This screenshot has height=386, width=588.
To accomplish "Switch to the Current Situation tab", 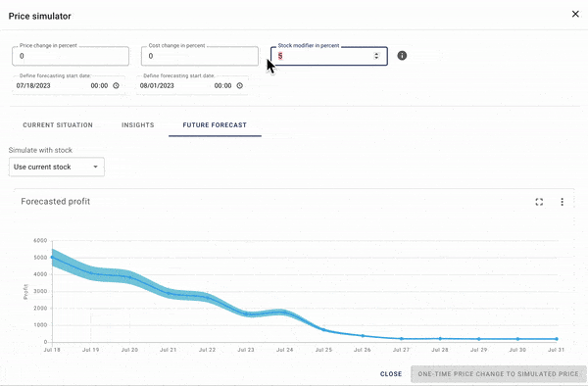I will [58, 125].
